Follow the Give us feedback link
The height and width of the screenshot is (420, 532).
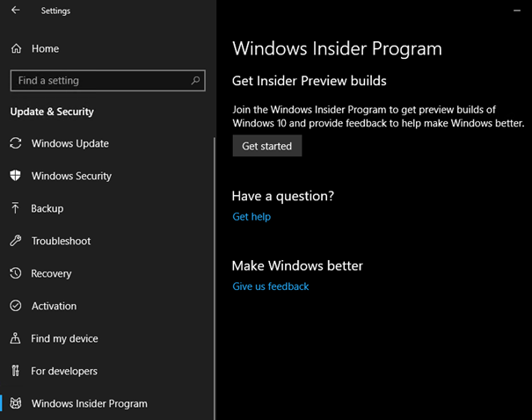(271, 286)
